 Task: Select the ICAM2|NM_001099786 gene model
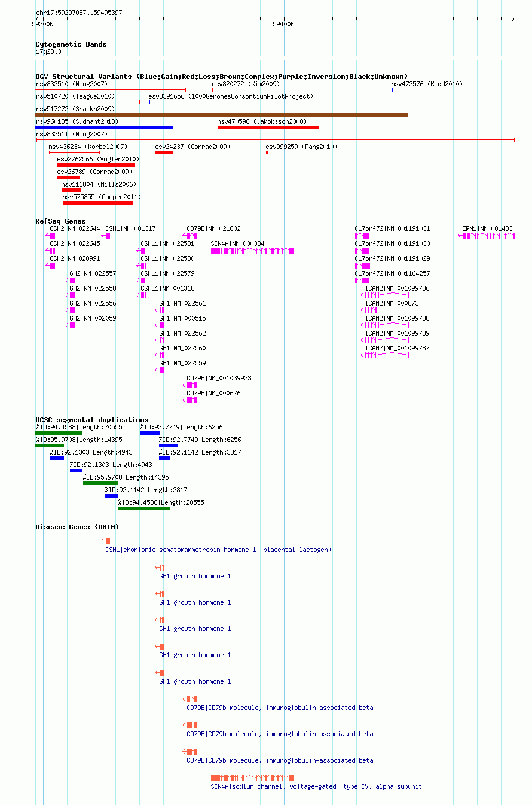point(385,295)
